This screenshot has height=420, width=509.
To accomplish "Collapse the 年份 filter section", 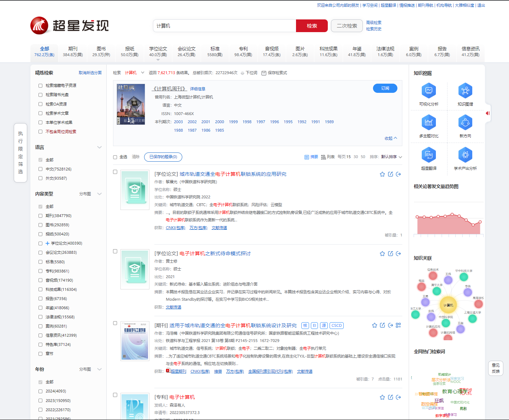I will coord(99,369).
